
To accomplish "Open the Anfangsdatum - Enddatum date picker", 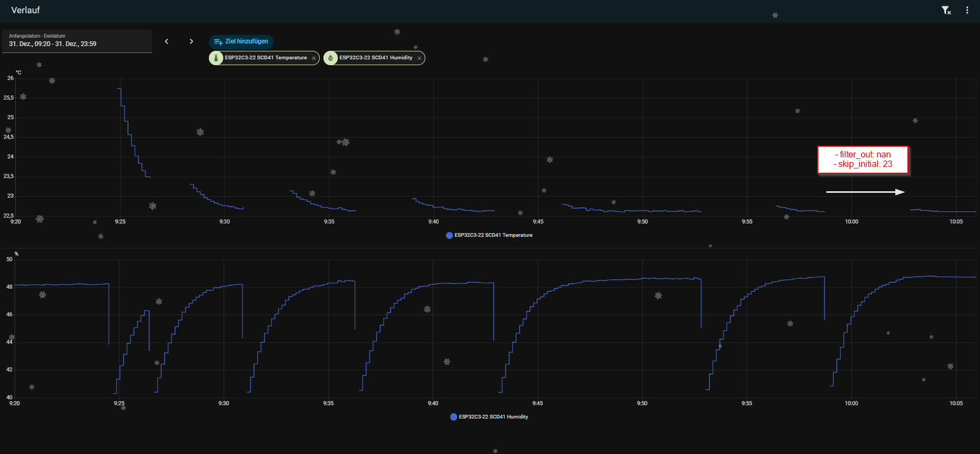I will pyautogui.click(x=77, y=41).
